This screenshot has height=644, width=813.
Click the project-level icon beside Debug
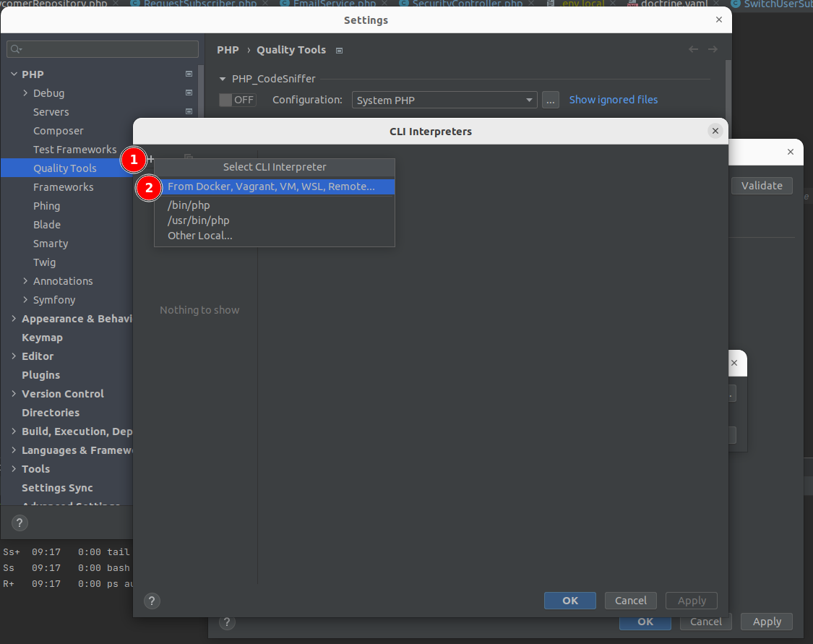pyautogui.click(x=189, y=93)
